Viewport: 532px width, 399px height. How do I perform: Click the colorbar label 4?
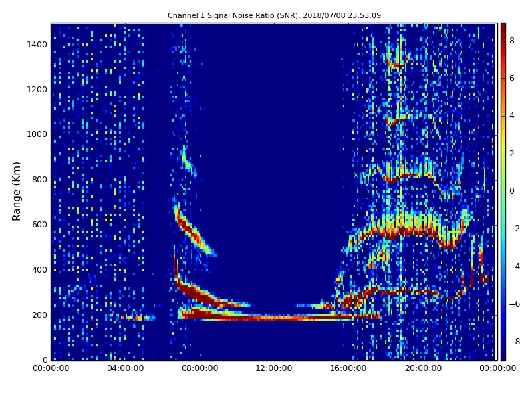pyautogui.click(x=512, y=116)
